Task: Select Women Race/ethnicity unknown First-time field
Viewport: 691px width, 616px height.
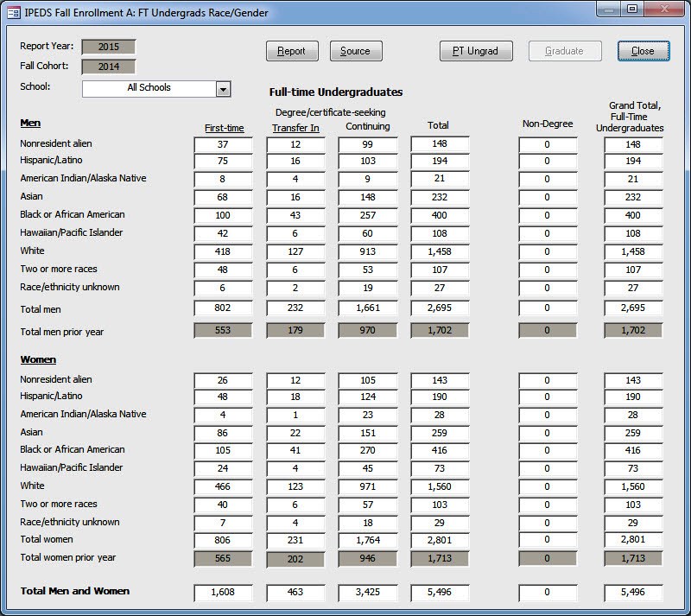Action: pyautogui.click(x=223, y=523)
